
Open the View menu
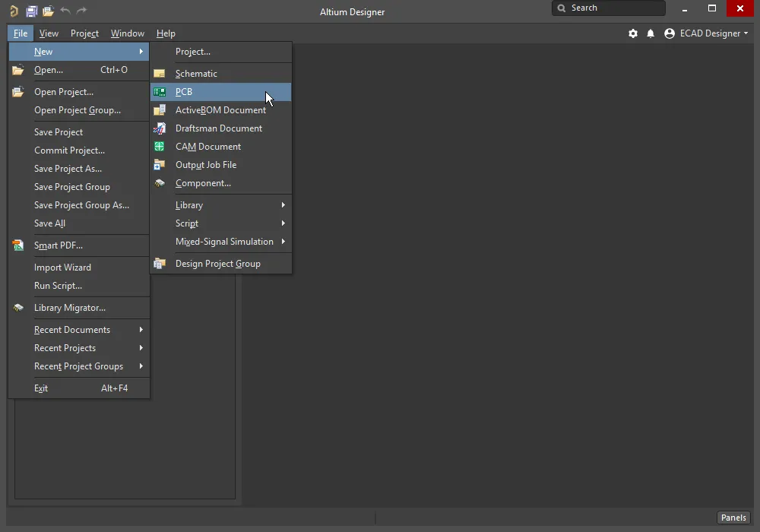coord(49,33)
